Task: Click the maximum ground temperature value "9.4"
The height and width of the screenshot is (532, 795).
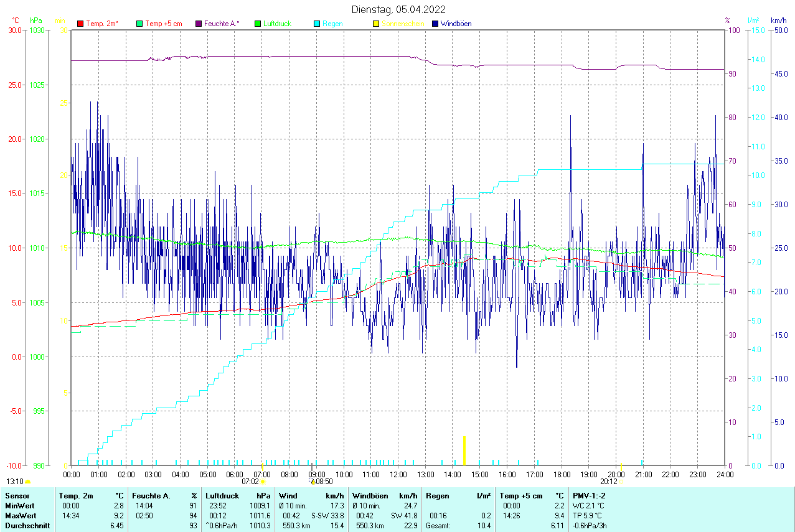Action: point(558,516)
